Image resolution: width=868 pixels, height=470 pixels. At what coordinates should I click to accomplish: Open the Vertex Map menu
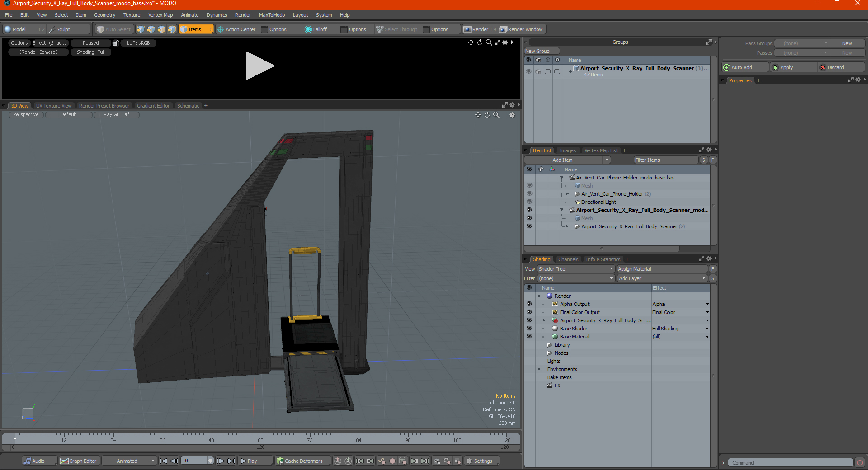[x=160, y=15]
